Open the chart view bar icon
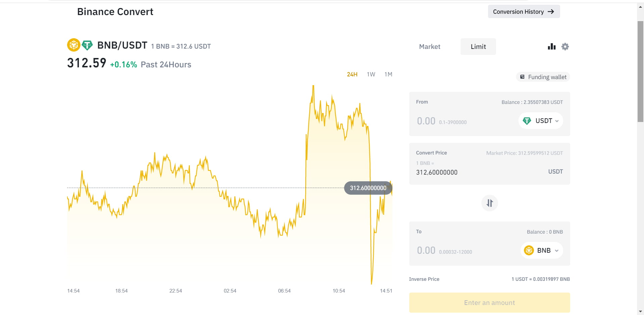This screenshot has width=644, height=315. click(551, 47)
